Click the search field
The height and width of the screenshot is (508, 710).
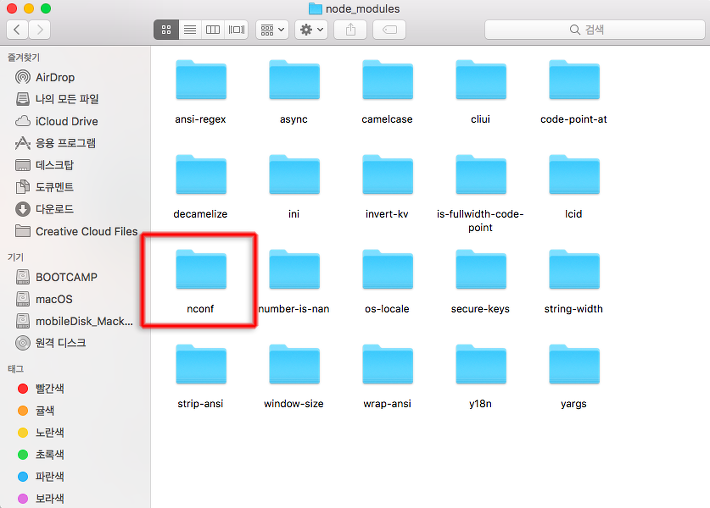pos(595,30)
